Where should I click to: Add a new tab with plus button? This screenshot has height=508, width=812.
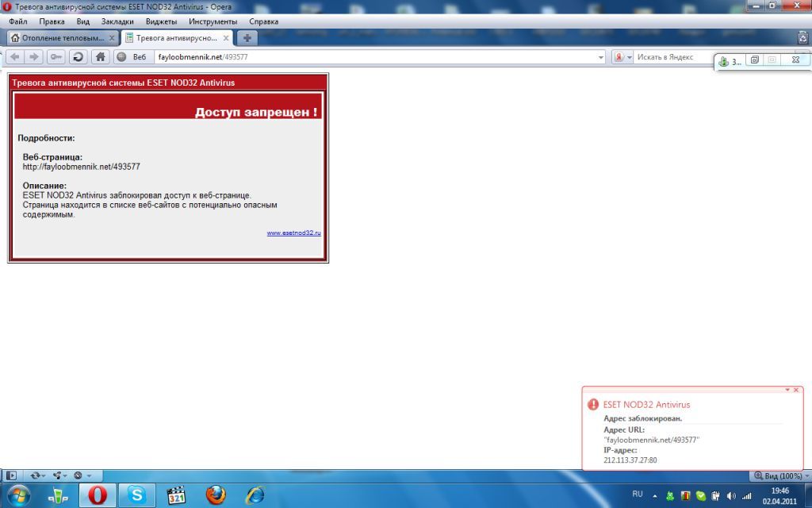[x=247, y=38]
